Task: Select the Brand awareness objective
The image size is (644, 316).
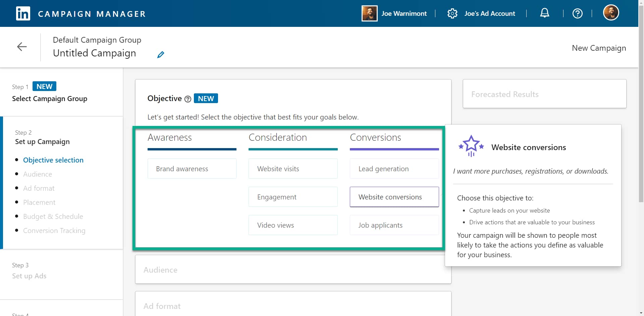Action: [192, 169]
